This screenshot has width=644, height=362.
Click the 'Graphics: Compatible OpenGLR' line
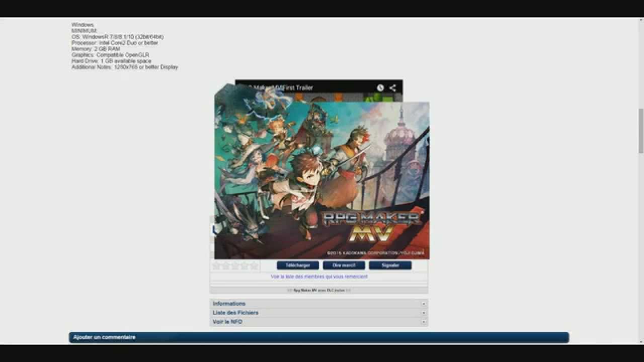110,55
